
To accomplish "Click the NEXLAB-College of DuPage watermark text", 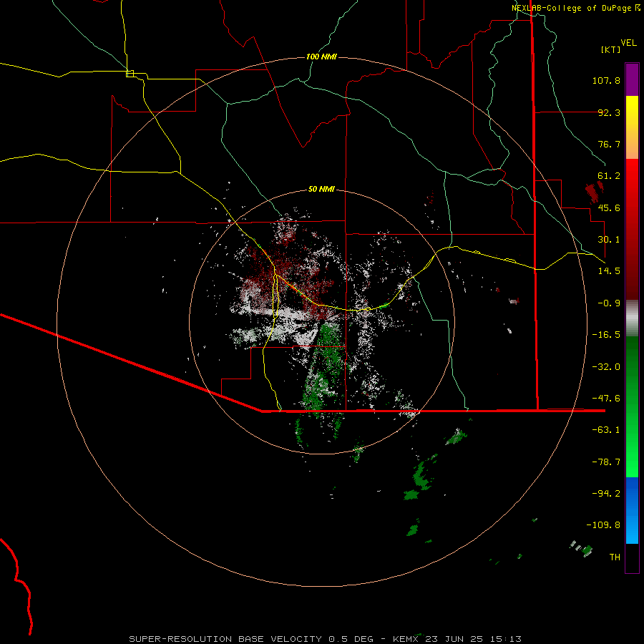I will pos(575,8).
